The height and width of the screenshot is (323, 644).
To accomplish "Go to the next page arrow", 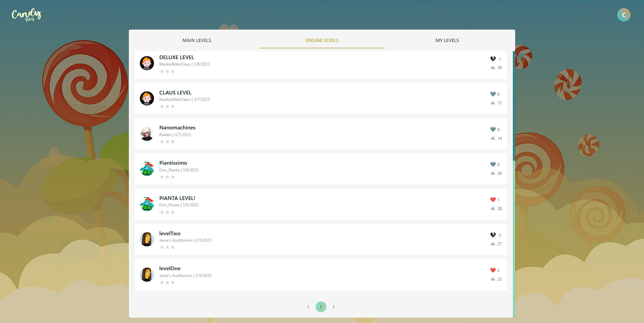I will 334,307.
